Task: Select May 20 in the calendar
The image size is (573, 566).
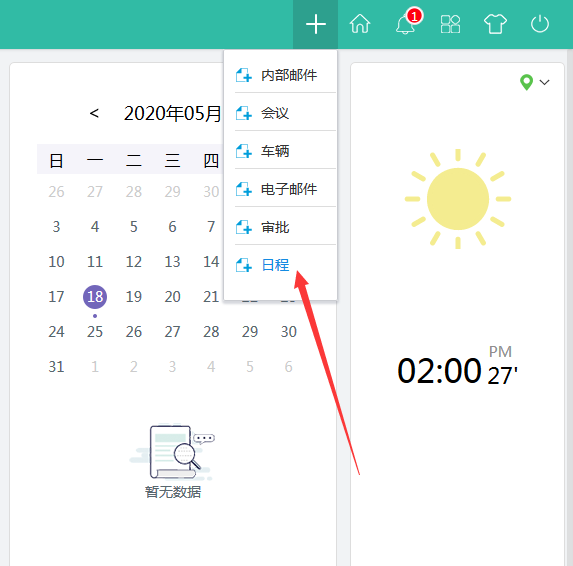Action: click(172, 297)
